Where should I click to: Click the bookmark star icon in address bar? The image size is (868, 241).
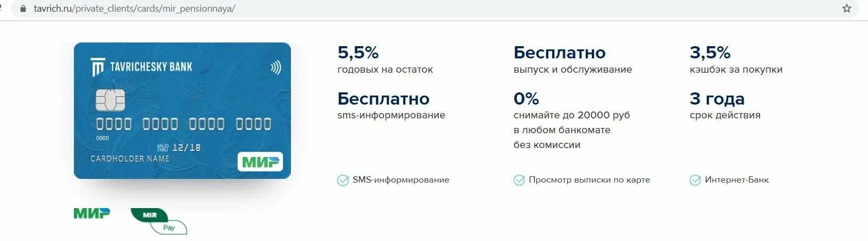(x=847, y=8)
